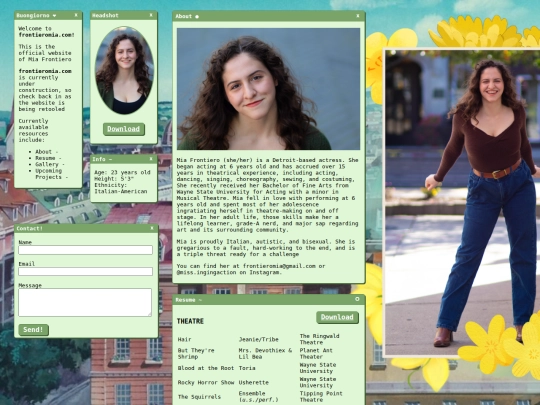
Task: Click frontieromia@gmail.com email text in About
Action: [279, 266]
